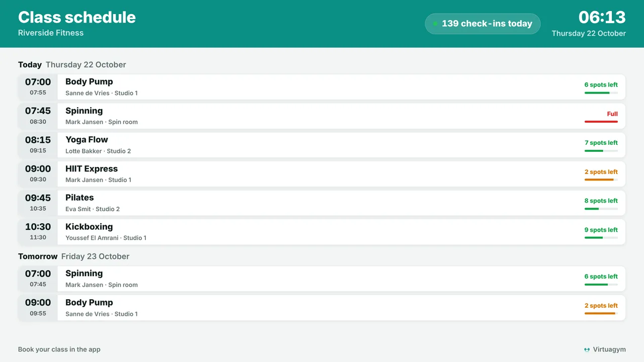The image size is (644, 362).
Task: Click the red capacity bar for Spinning
Action: [601, 122]
